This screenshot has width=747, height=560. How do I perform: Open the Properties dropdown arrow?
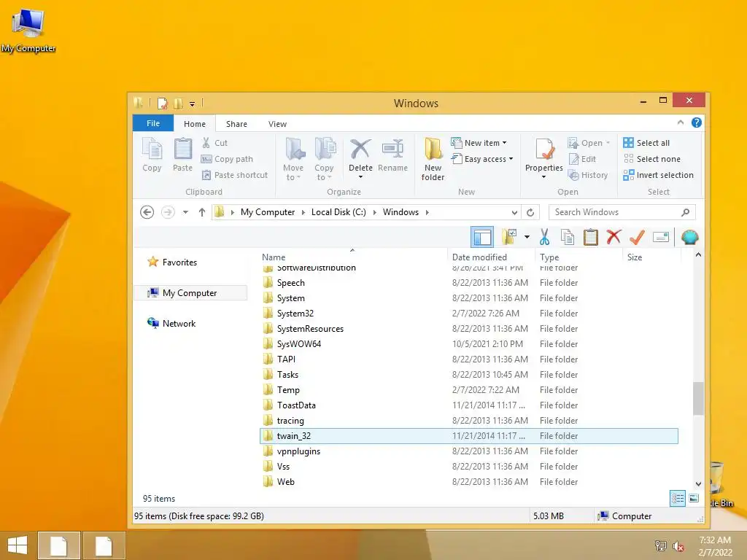click(543, 177)
